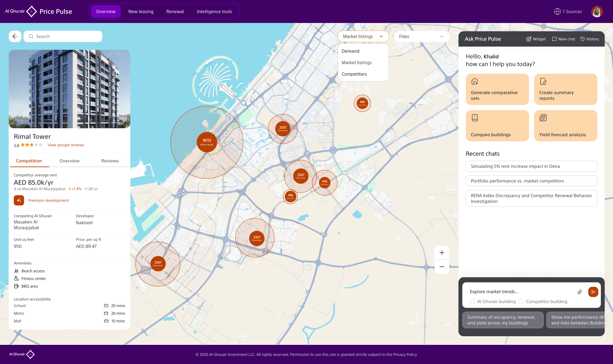
Task: Open Simulating 5% rent increase chat
Action: click(x=531, y=166)
